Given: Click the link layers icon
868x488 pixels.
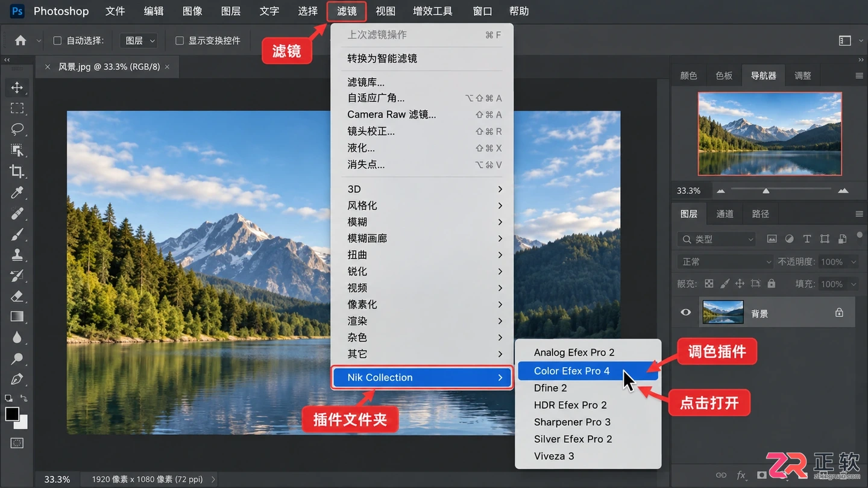Looking at the screenshot, I should pos(721,475).
